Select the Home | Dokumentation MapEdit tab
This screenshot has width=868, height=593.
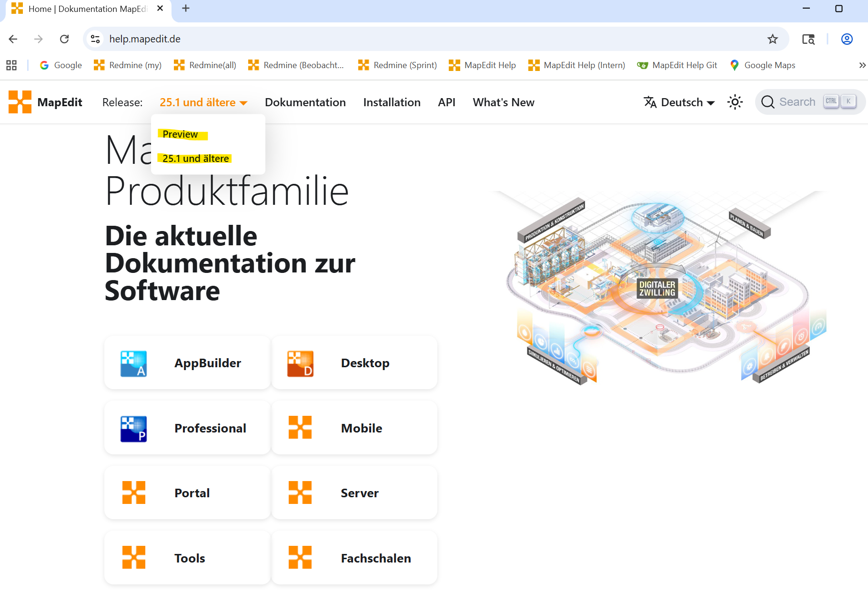coord(88,10)
